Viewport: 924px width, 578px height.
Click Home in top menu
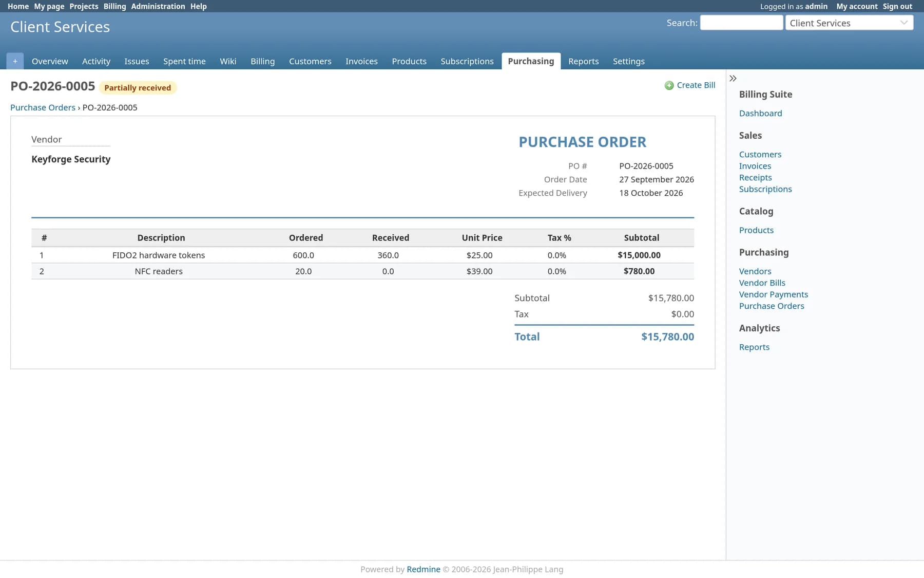[18, 6]
